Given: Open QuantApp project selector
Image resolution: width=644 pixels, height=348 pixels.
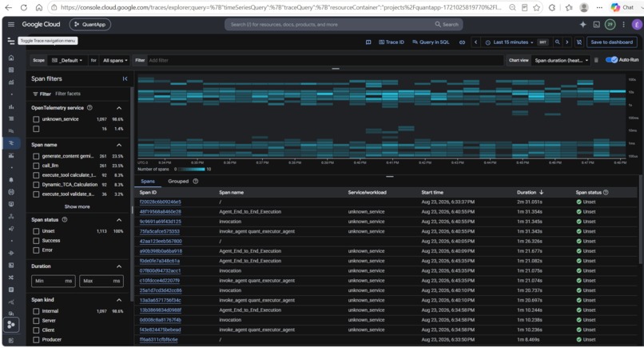Looking at the screenshot, I should click(x=90, y=24).
